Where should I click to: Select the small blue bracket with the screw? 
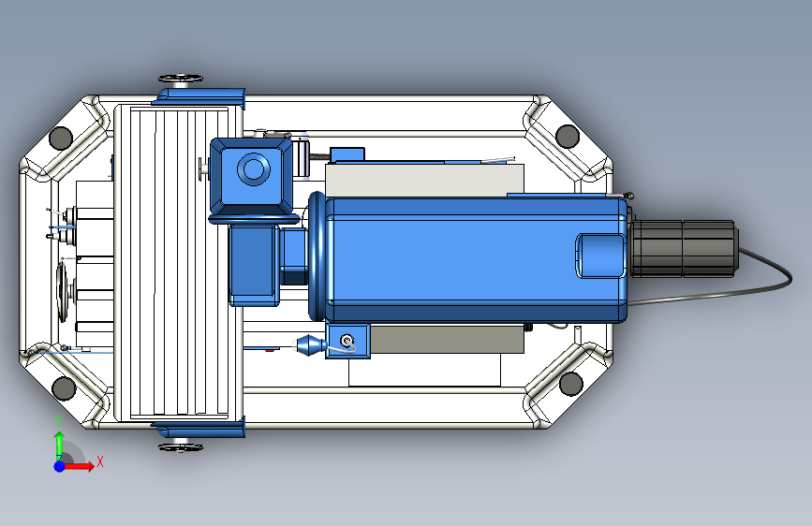[347, 342]
